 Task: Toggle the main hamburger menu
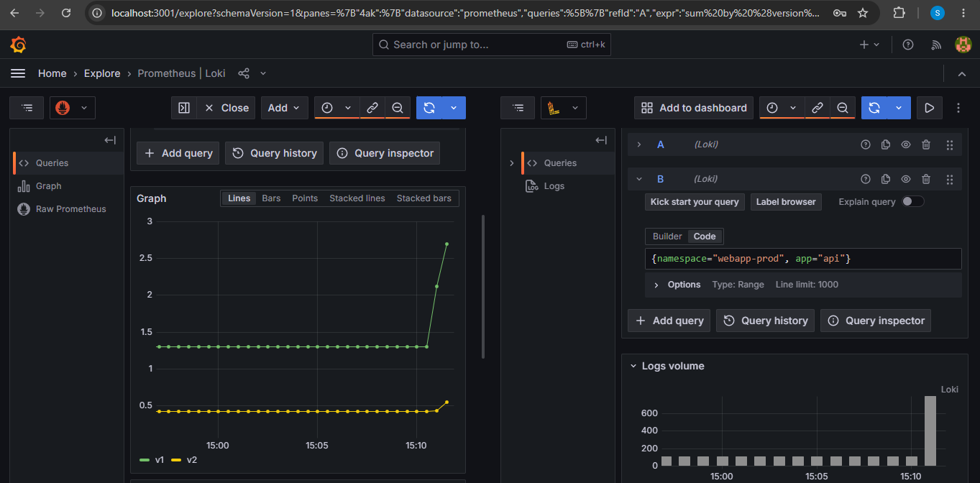pyautogui.click(x=18, y=73)
